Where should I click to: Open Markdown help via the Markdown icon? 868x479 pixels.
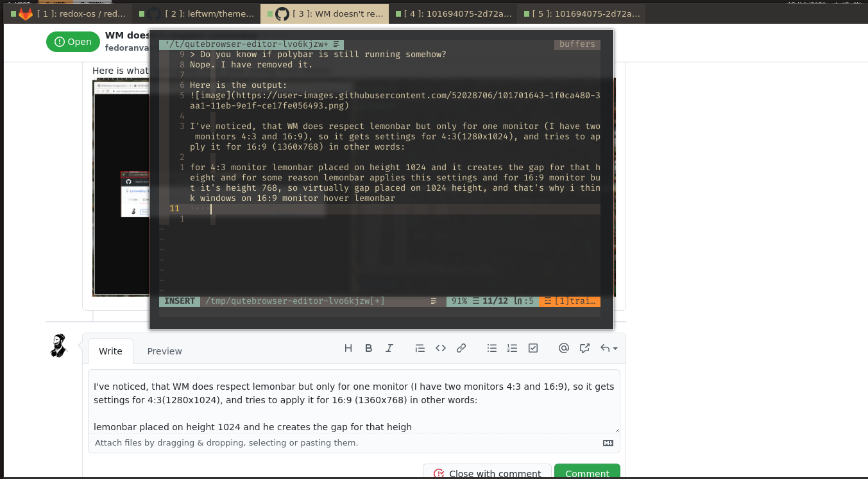608,442
